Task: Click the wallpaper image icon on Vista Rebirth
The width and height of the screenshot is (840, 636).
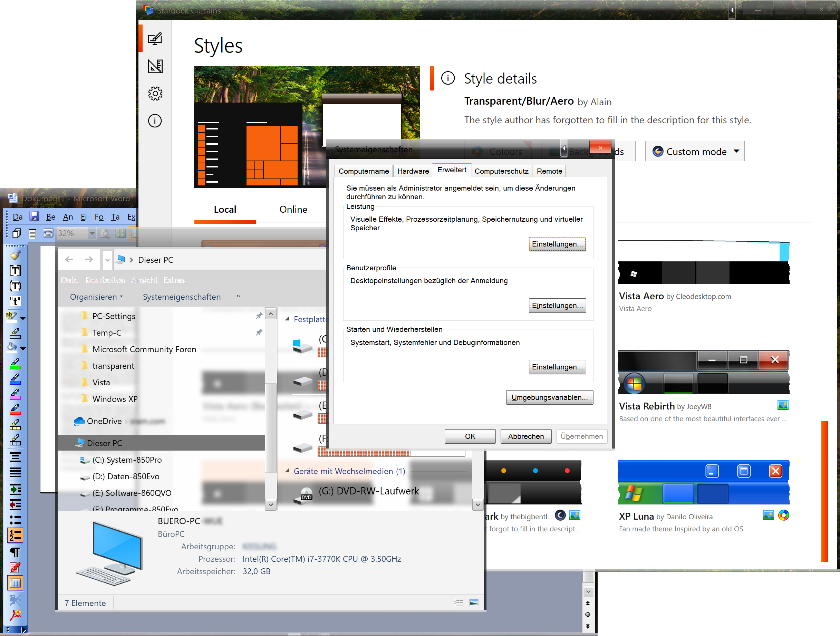Action: (x=783, y=405)
